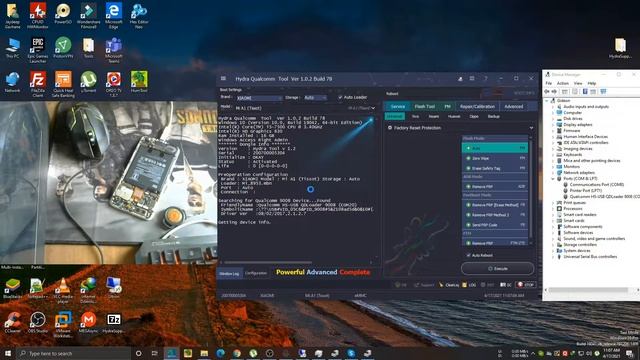Open Wondershare Filmora desktop shortcut

point(88,16)
